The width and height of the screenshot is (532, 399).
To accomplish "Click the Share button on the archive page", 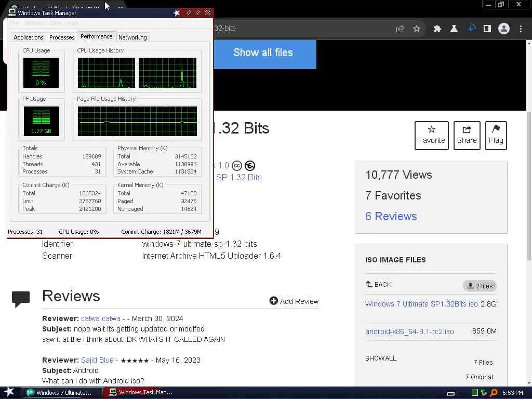I will 467,136.
